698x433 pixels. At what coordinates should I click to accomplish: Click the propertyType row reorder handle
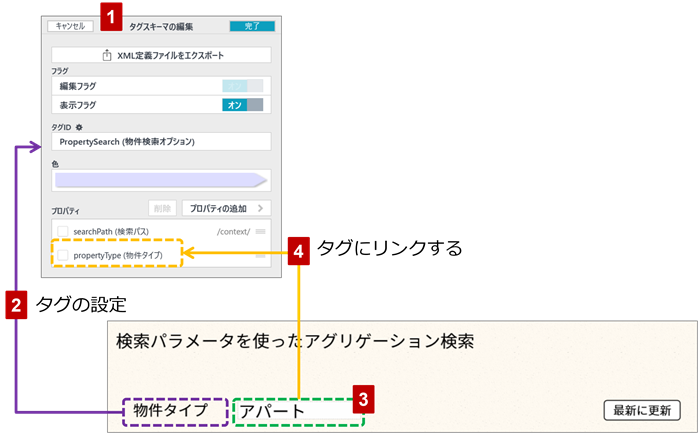(x=261, y=255)
